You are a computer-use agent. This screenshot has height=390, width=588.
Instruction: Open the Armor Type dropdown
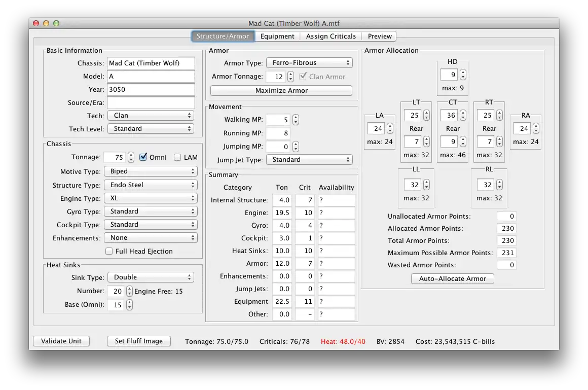click(309, 63)
